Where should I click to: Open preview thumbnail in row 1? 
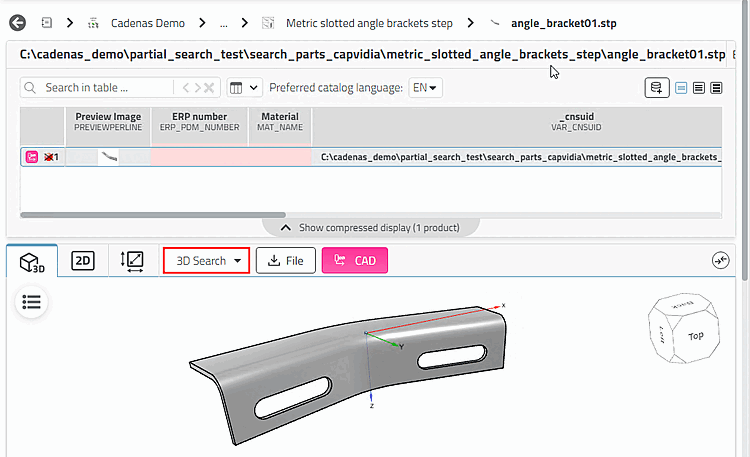point(109,157)
